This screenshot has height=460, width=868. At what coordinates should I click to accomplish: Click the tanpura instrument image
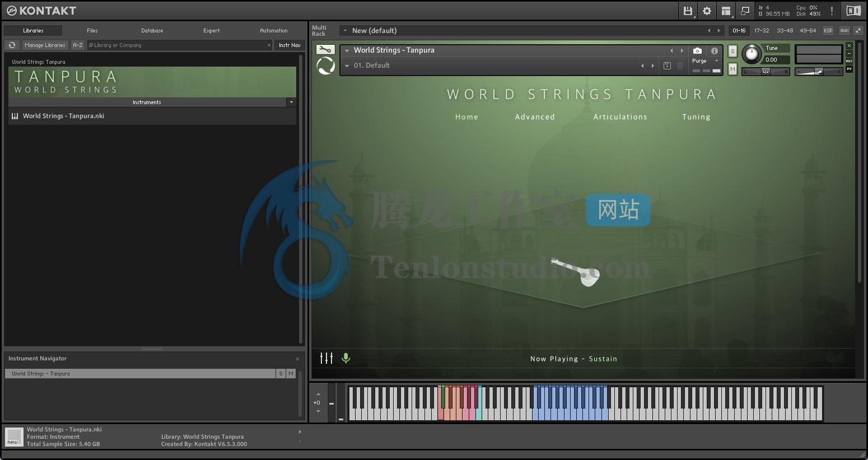pos(576,273)
